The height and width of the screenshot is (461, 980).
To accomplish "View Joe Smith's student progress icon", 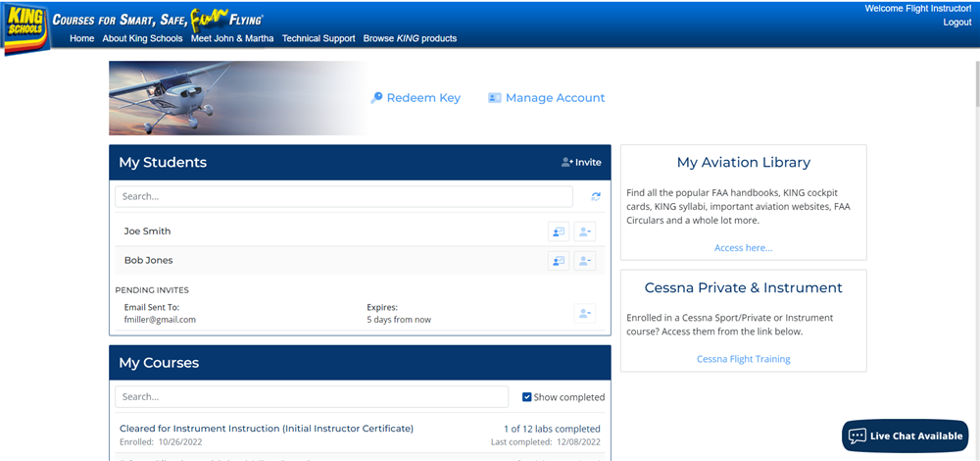I will pos(559,231).
